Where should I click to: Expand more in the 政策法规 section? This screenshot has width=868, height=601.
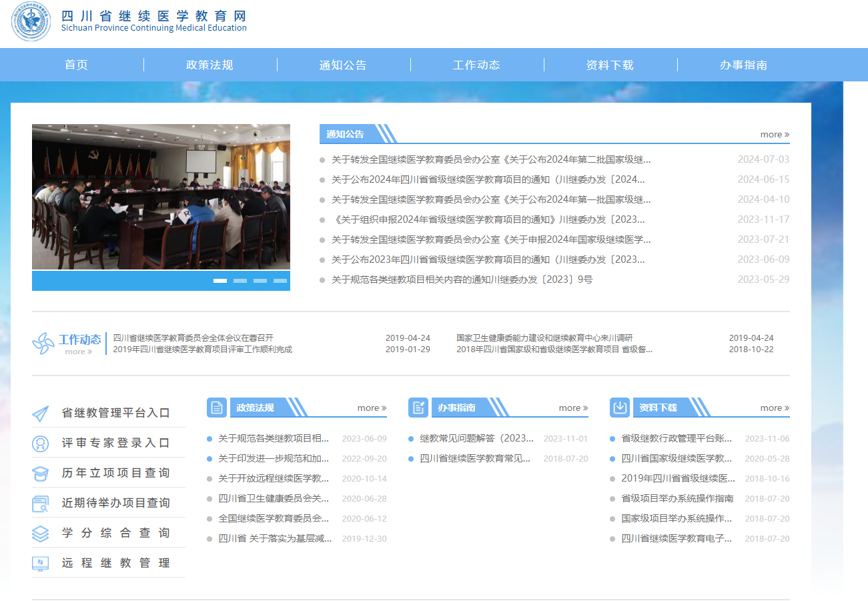pyautogui.click(x=372, y=408)
